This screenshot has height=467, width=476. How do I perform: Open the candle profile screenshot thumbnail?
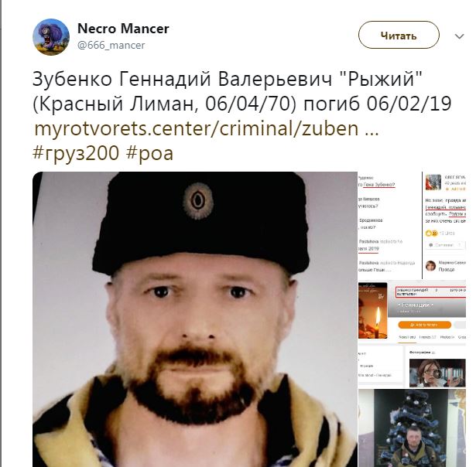412,334
